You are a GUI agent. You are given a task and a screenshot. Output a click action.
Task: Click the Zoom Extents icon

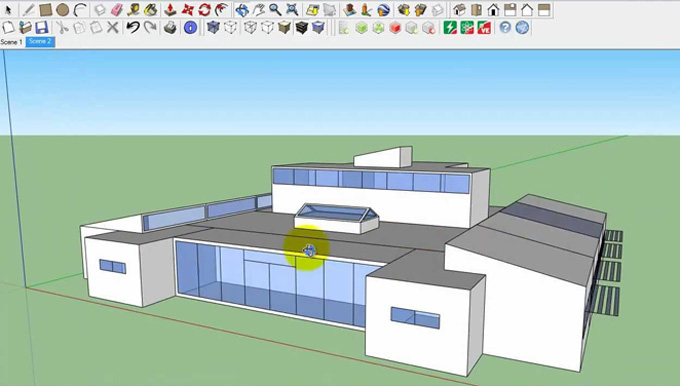pyautogui.click(x=292, y=10)
